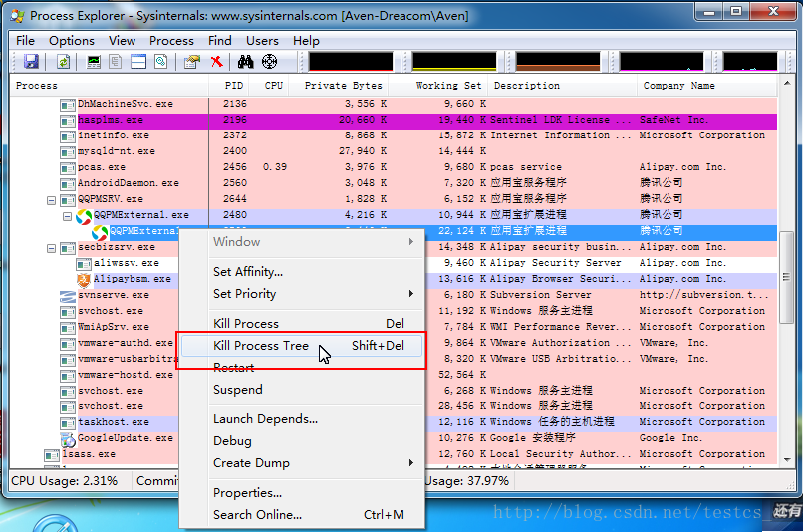Choose Set Affinity... from context menu

pos(302,272)
